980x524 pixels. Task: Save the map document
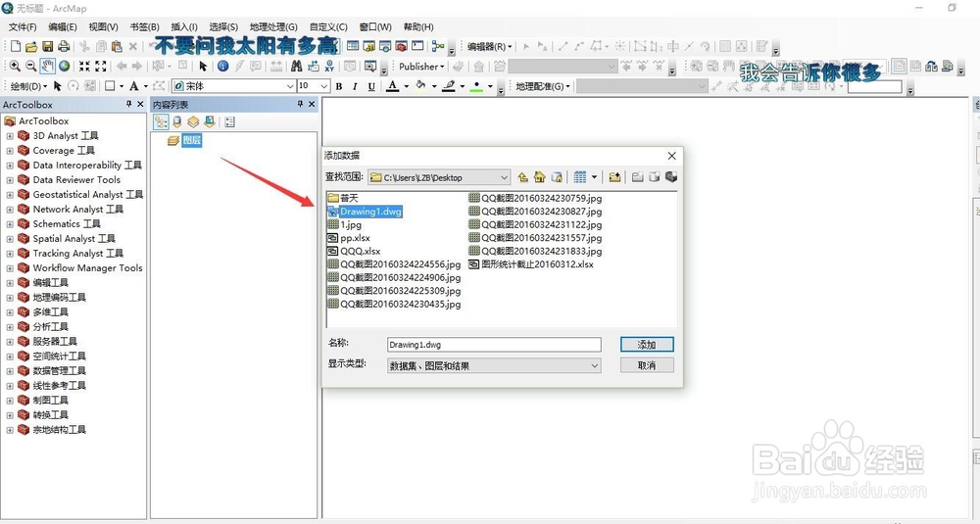(47, 46)
